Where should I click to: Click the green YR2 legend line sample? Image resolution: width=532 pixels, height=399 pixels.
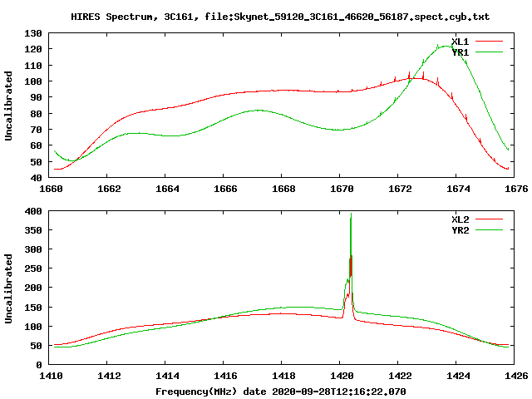[x=489, y=230]
